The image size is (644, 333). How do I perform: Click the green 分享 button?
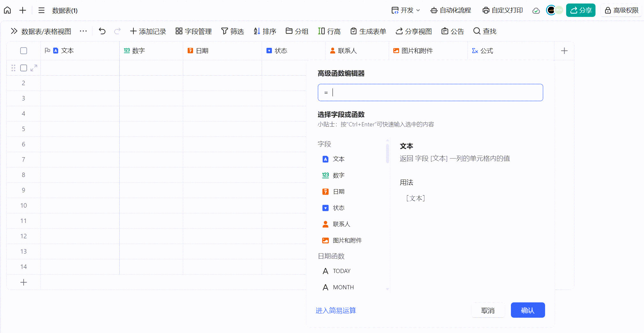[581, 10]
